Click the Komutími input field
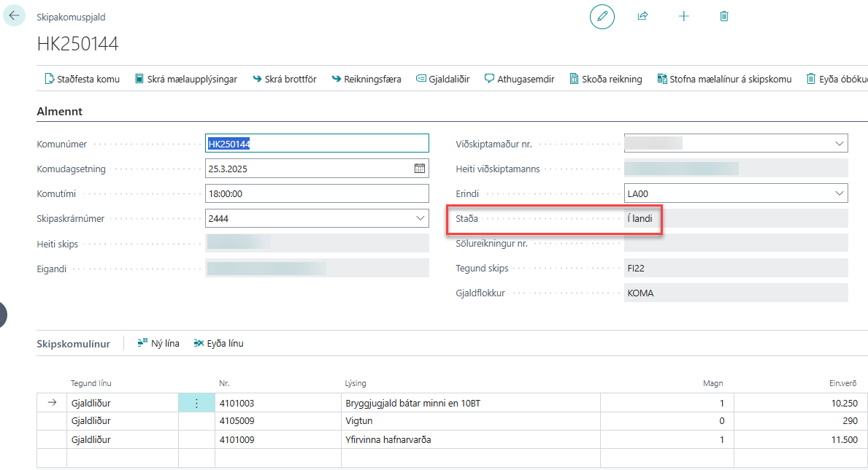868x470 pixels. click(317, 193)
